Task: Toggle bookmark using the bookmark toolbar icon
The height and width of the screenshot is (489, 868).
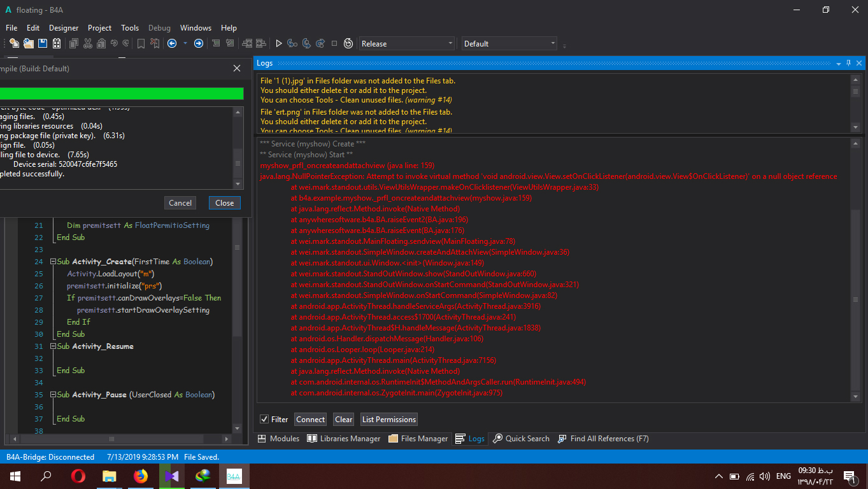Action: coord(141,43)
